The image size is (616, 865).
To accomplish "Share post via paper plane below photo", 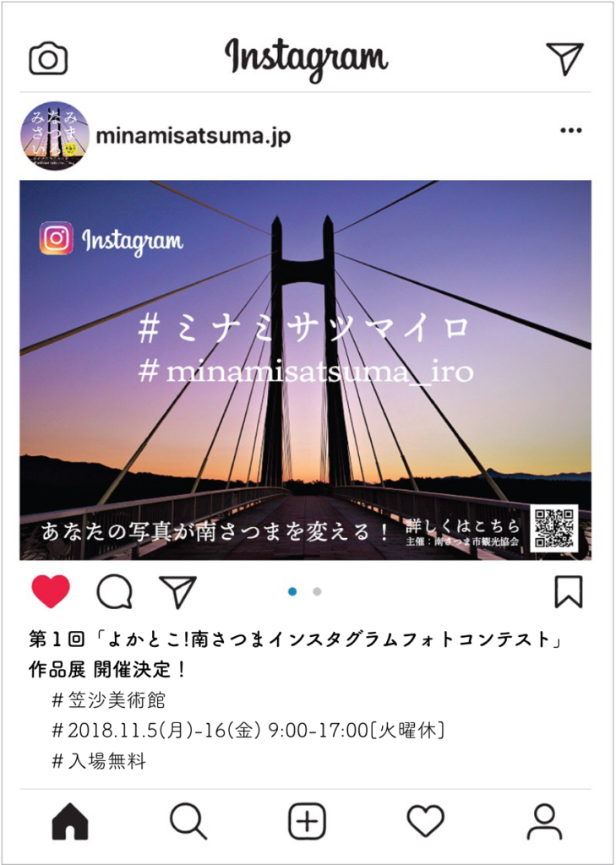I will [x=177, y=592].
